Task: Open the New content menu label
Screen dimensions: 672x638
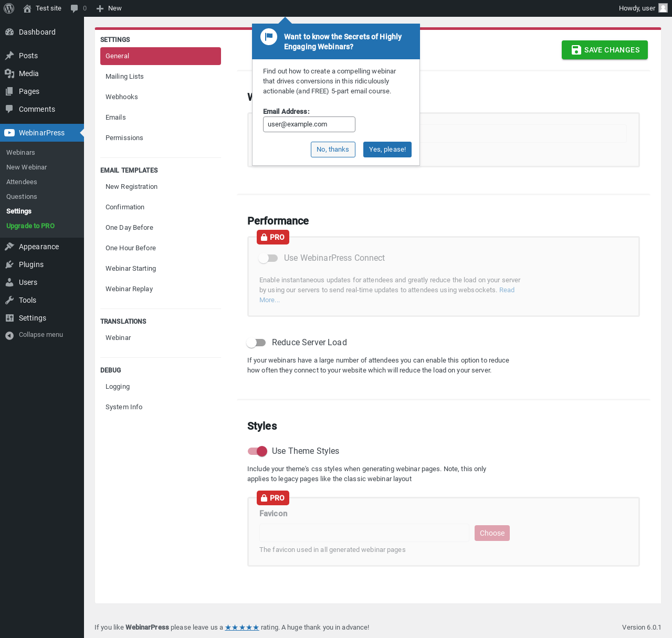Action: click(x=114, y=8)
